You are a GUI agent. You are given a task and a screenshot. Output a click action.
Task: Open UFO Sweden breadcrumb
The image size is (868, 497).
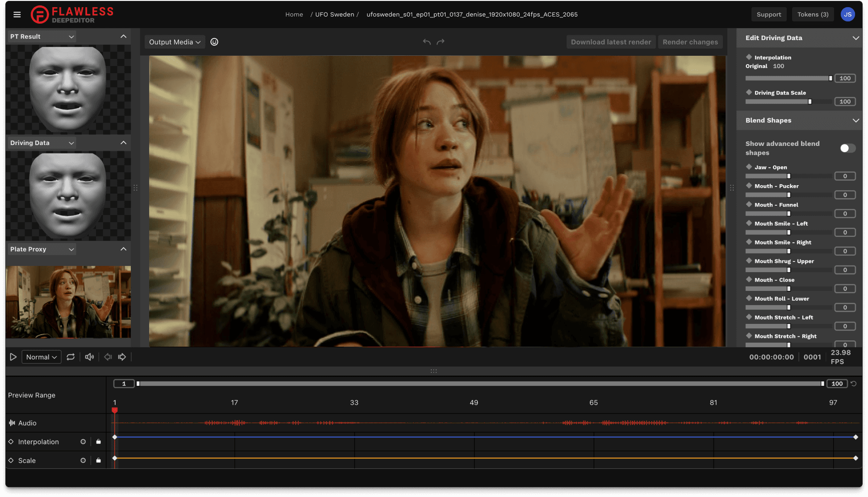click(x=335, y=14)
